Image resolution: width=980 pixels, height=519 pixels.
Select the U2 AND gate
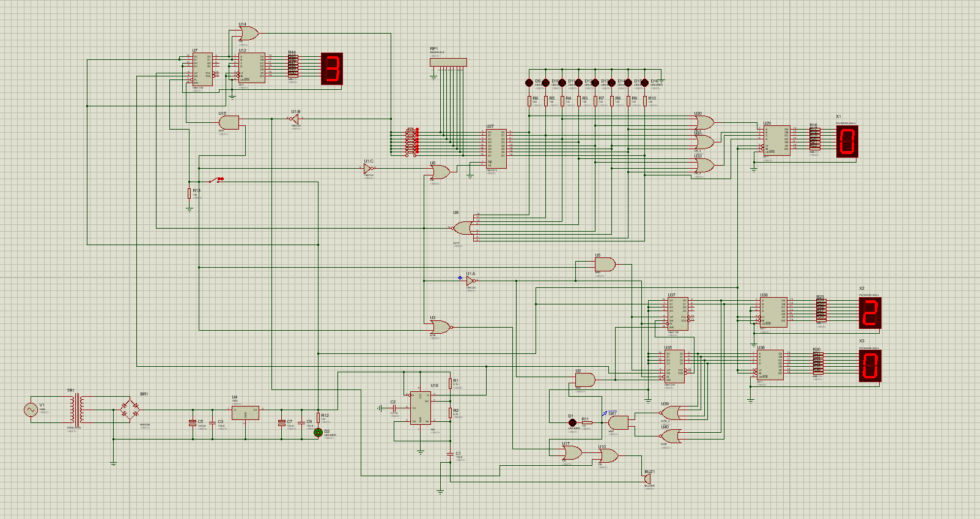tap(585, 380)
